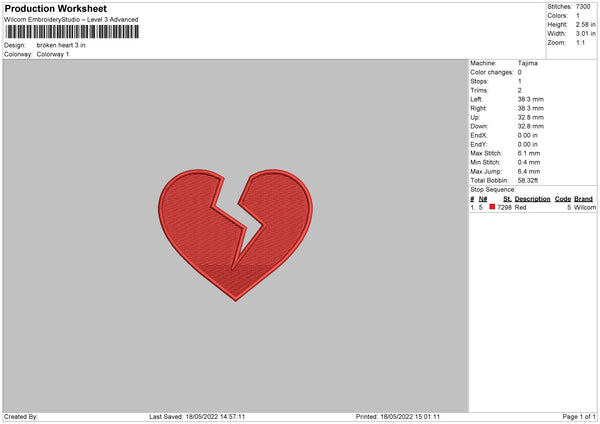Image resolution: width=600 pixels, height=424 pixels.
Task: Click the broken heart embroidery design preview
Action: pos(235,235)
